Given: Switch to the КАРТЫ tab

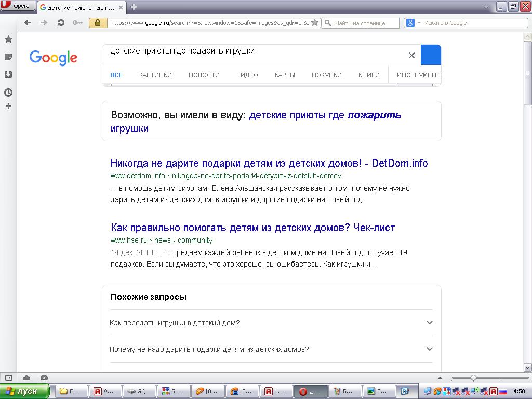Looking at the screenshot, I should point(285,75).
